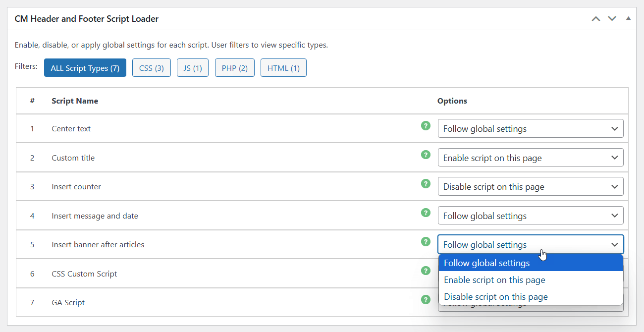
Task: Move the meta box down with arrow
Action: point(612,19)
